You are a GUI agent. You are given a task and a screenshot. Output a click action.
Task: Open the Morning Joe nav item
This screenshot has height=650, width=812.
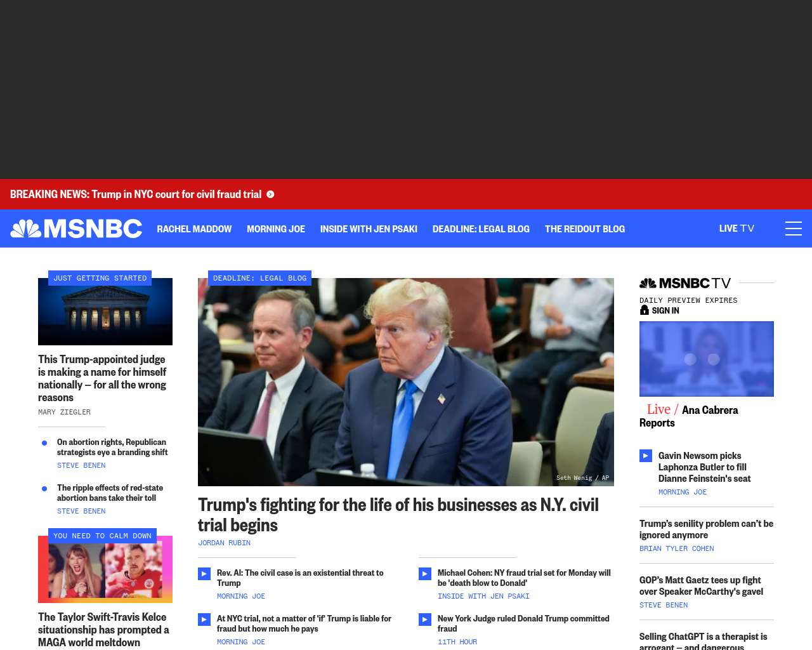(276, 229)
